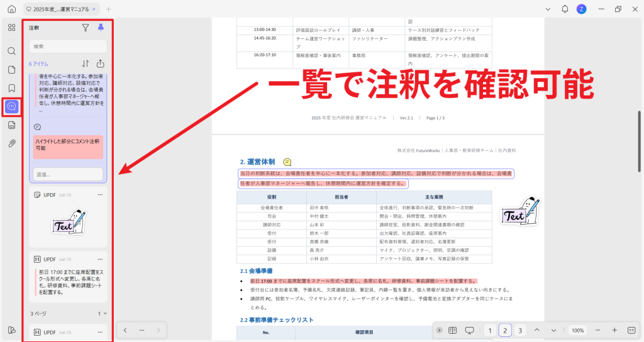Click the document vertical scrollbar
Image resolution: width=644 pixels, height=342 pixels.
[x=639, y=141]
